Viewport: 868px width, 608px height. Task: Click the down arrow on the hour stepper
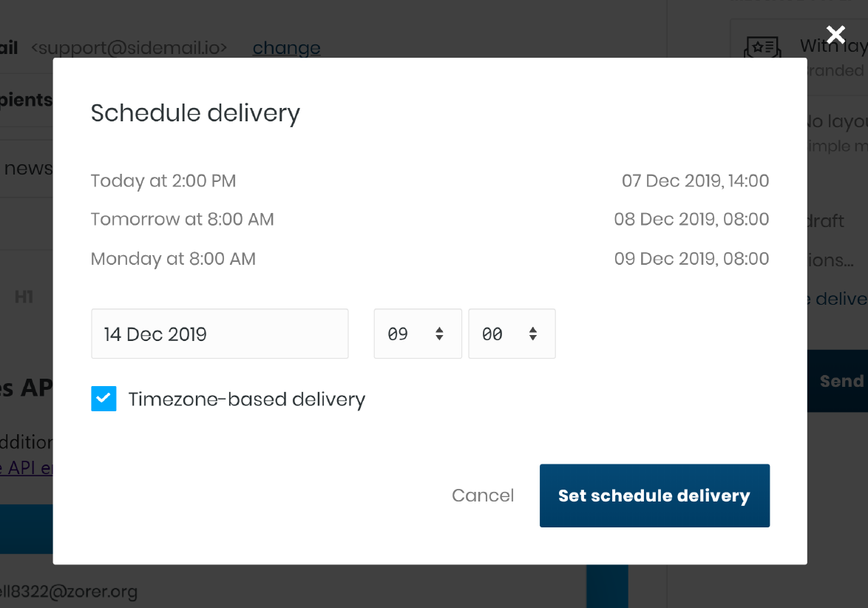(439, 337)
